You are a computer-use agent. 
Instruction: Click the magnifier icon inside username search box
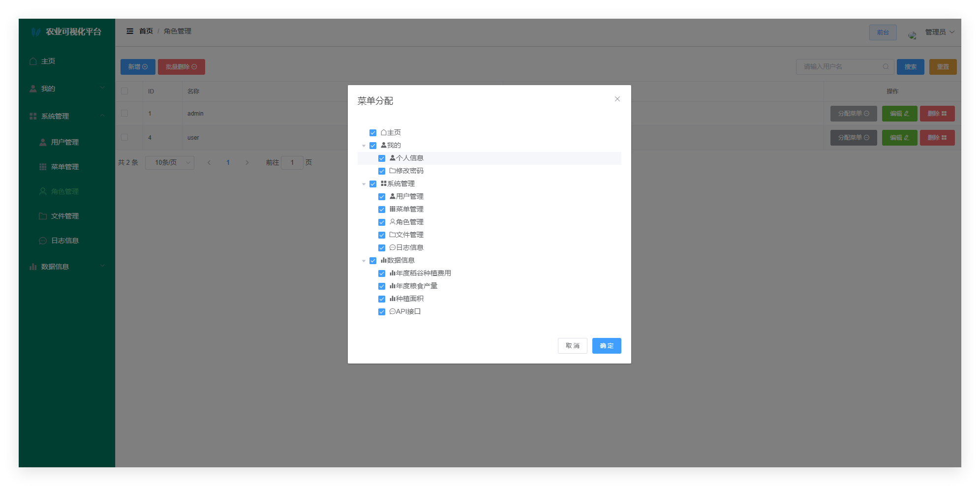point(886,66)
